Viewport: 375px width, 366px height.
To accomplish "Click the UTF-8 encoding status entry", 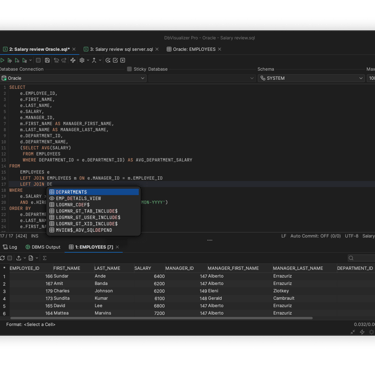I will (x=351, y=236).
